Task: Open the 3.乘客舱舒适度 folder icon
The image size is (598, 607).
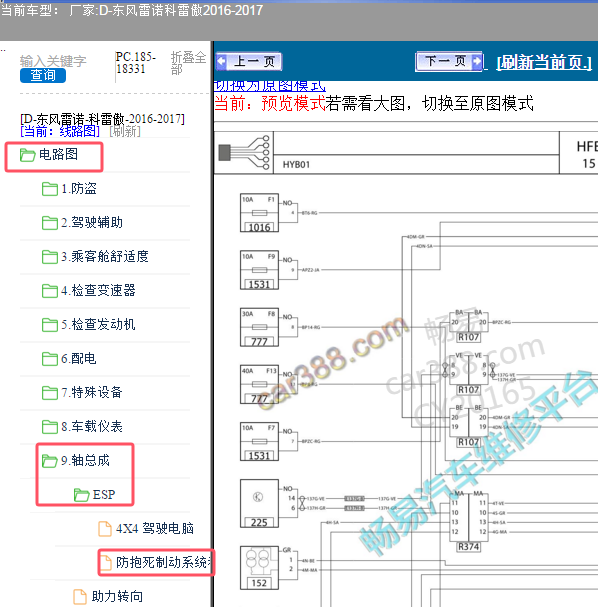Action: [50, 257]
